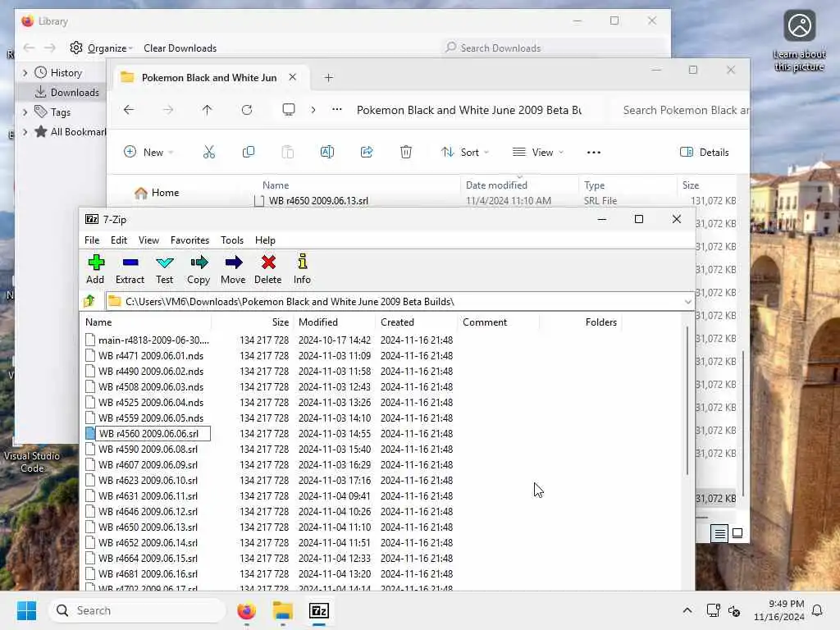Toggle the Details pane in File Explorer
Image resolution: width=840 pixels, height=630 pixels.
point(705,152)
